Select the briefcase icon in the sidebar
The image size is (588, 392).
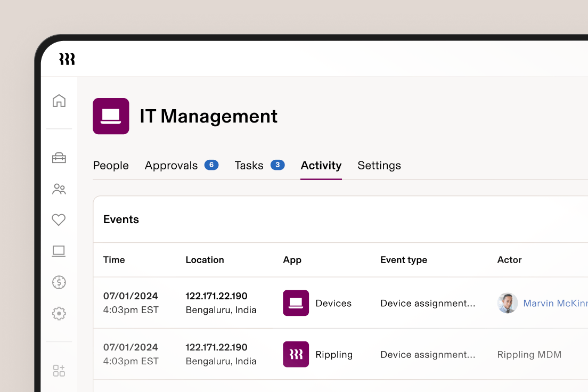59,158
